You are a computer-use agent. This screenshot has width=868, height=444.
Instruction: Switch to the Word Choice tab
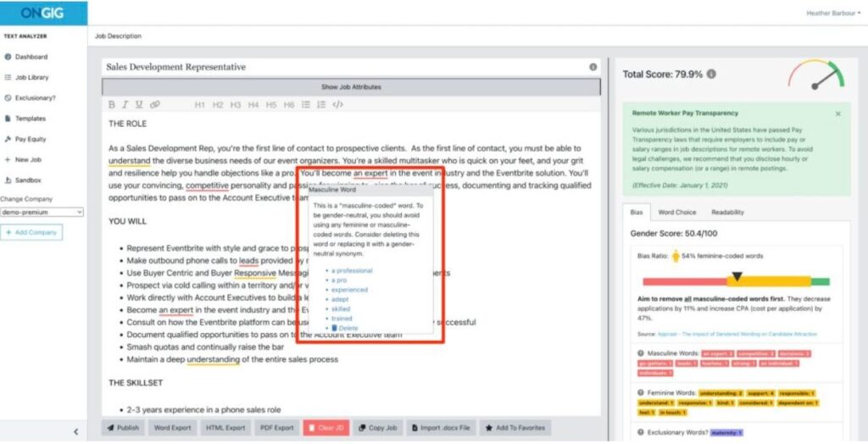tap(677, 212)
